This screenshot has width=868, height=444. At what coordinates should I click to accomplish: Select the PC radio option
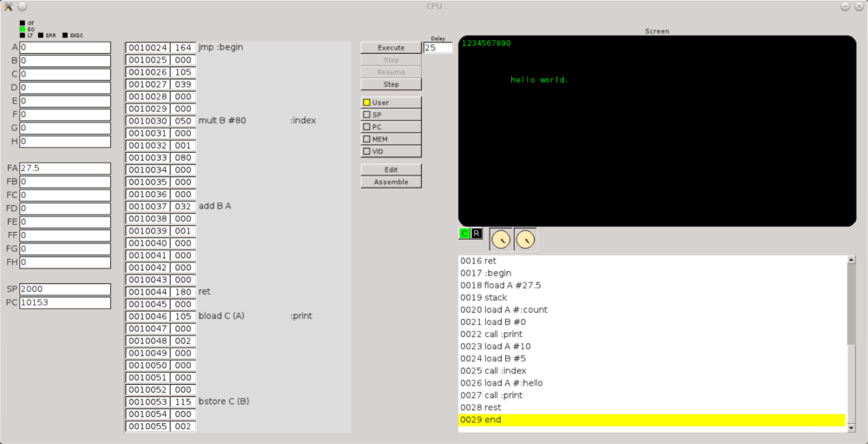[x=391, y=127]
